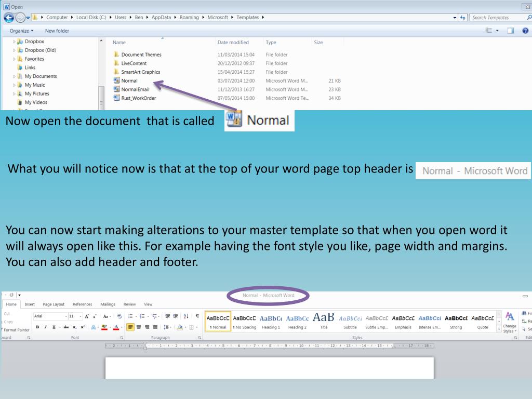Toggle Strikethrough formatting

[66, 327]
